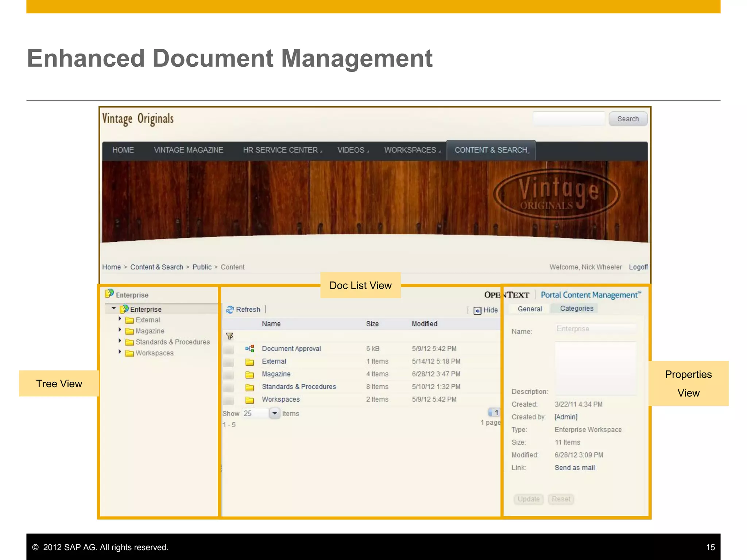This screenshot has height=560, width=747.
Task: Click the Refresh icon in doc list
Action: click(x=230, y=310)
